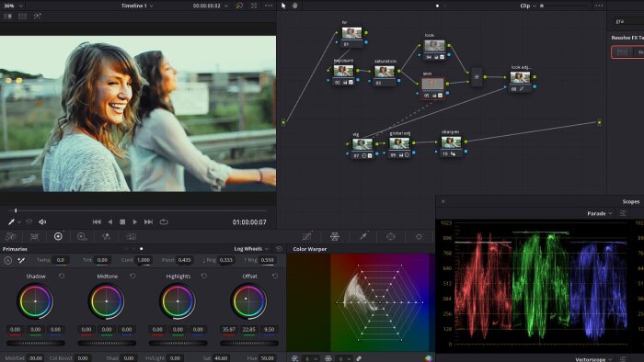Toggle the bypass color grades icon above viewer
Viewport: 644px width, 362px height.
pyautogui.click(x=239, y=6)
